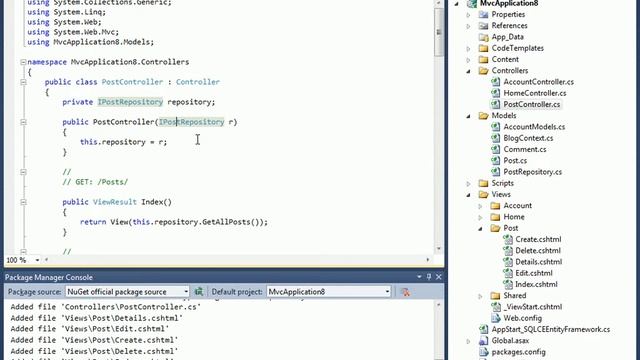The image size is (640, 360).
Task: Collapse the namespace MvcApplication8.Controllers block
Action: [23, 62]
